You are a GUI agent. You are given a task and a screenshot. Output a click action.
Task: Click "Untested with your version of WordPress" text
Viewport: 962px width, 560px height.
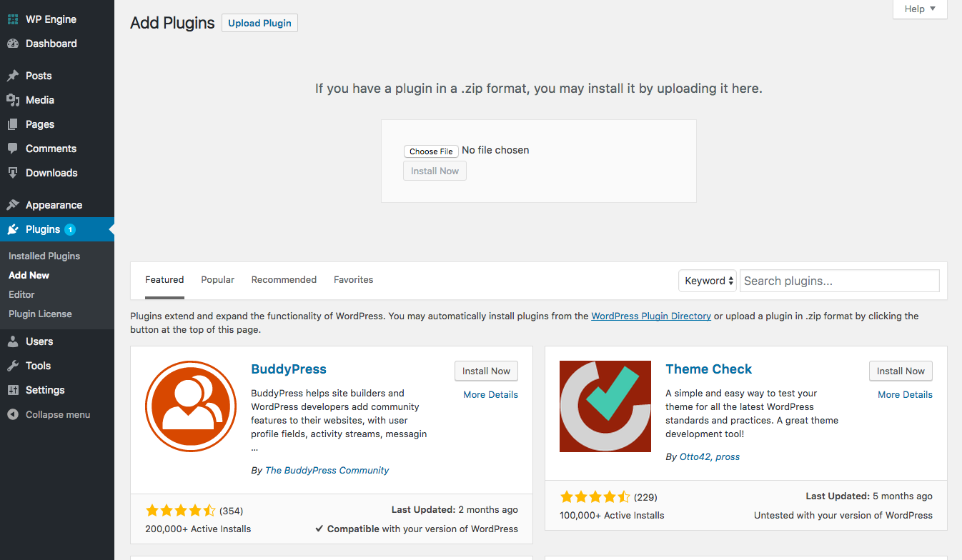point(843,515)
